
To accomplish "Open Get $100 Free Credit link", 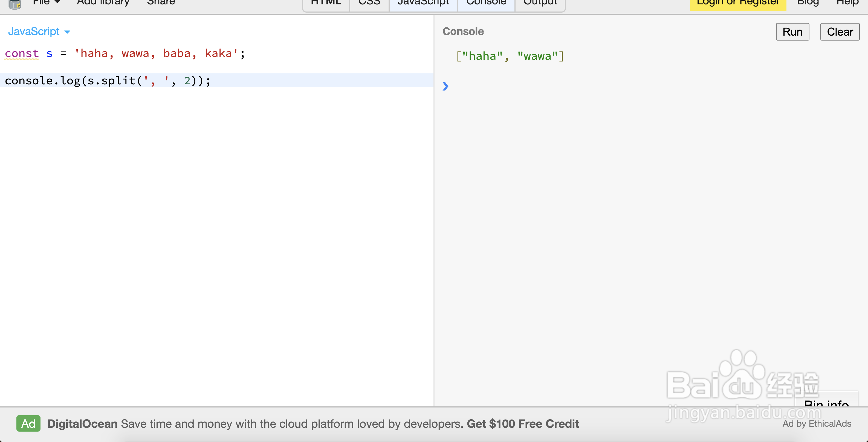I will [523, 423].
